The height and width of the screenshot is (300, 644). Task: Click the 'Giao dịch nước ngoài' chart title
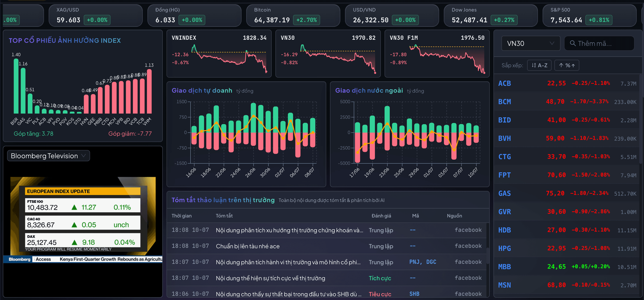pyautogui.click(x=369, y=91)
